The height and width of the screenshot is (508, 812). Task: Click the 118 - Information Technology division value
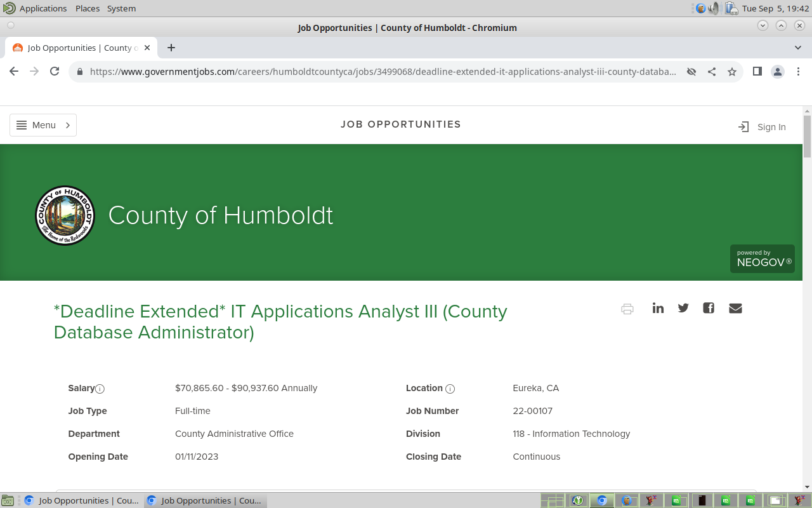point(572,434)
